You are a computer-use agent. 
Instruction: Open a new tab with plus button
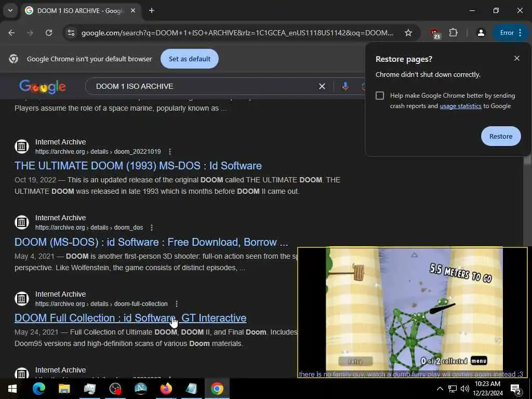tap(152, 10)
